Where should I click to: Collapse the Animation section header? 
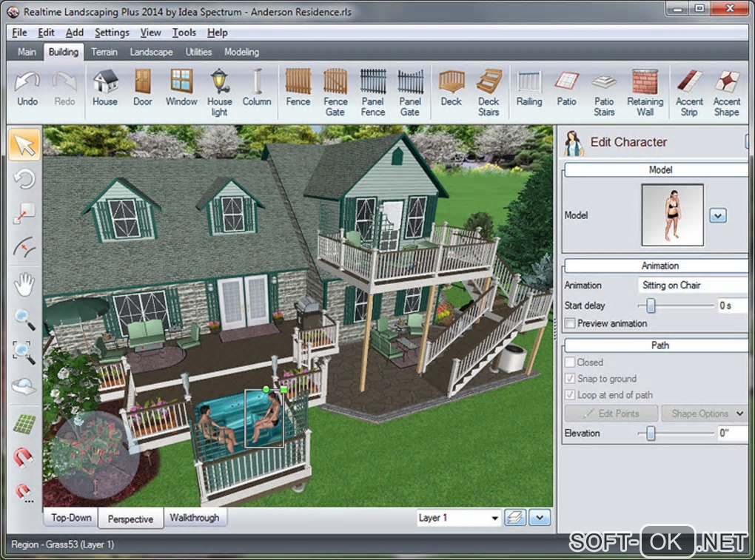[x=657, y=266]
